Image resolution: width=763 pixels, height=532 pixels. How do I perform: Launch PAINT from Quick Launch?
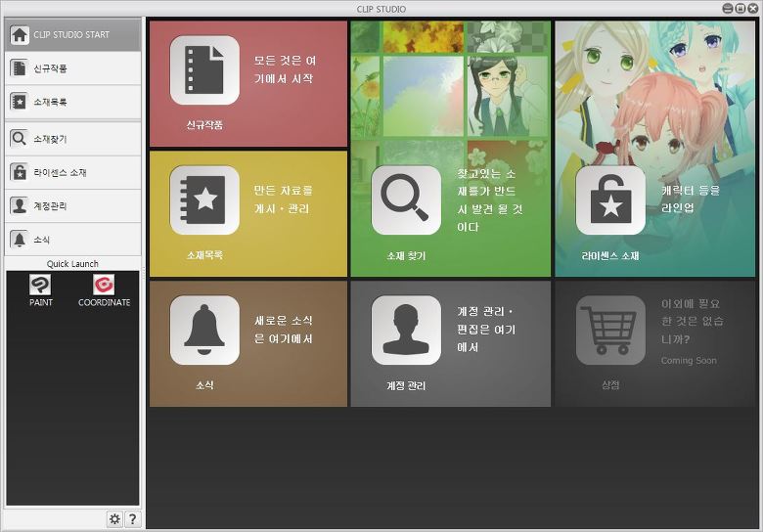click(40, 290)
